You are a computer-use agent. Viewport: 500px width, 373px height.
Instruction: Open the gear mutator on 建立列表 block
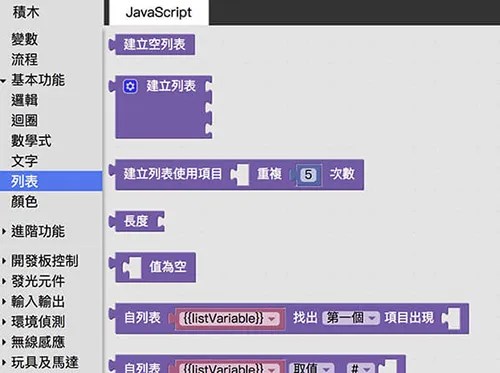pyautogui.click(x=130, y=86)
